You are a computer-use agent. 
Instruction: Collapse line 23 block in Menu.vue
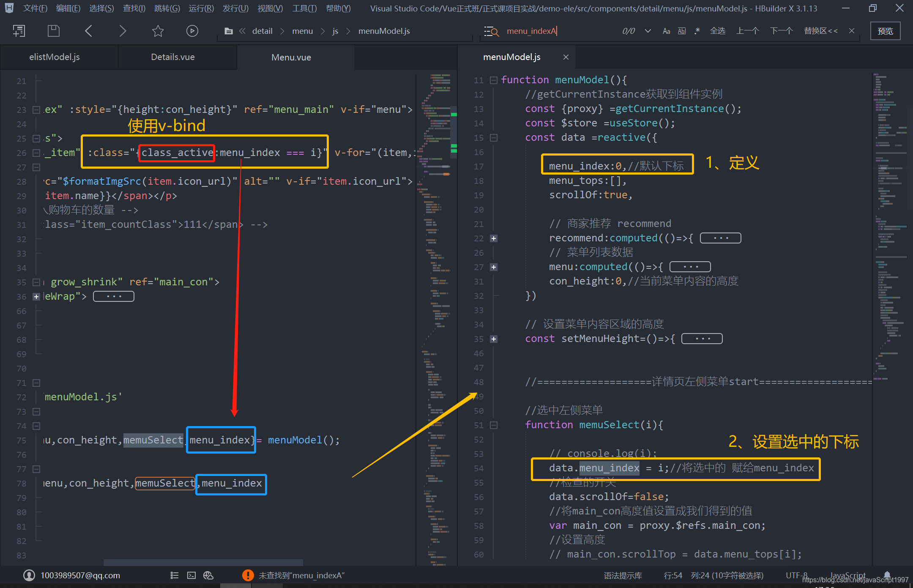(36, 110)
